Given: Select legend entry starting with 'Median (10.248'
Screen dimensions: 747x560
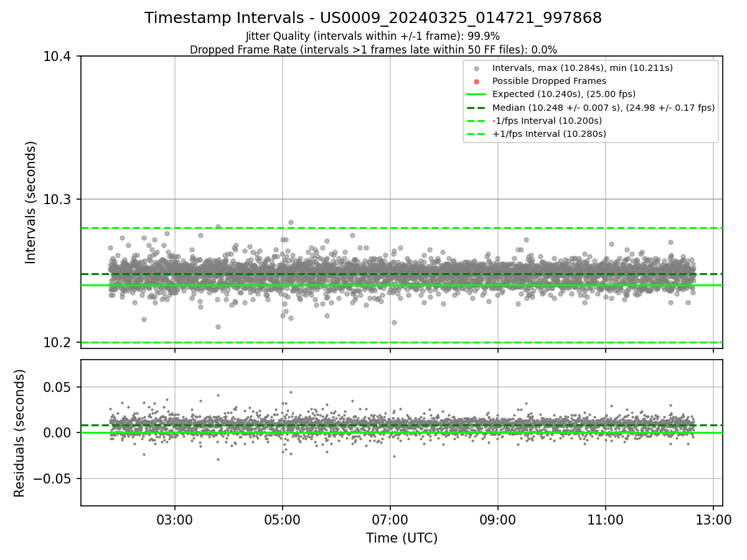Looking at the screenshot, I should tap(603, 108).
